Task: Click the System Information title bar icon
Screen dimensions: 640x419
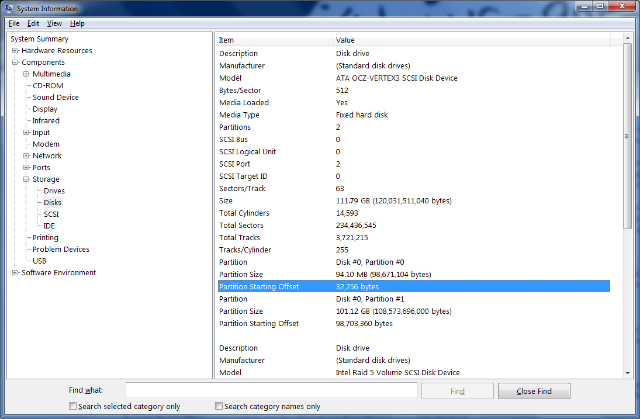Action: 9,8
